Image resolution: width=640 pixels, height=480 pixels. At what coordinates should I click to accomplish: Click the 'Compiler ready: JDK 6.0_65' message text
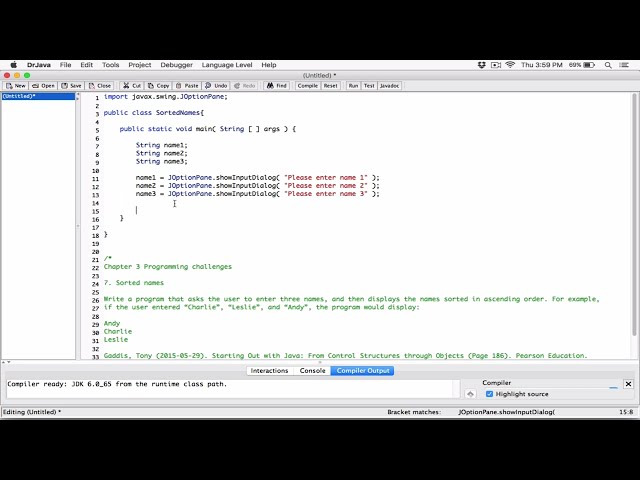(117, 384)
